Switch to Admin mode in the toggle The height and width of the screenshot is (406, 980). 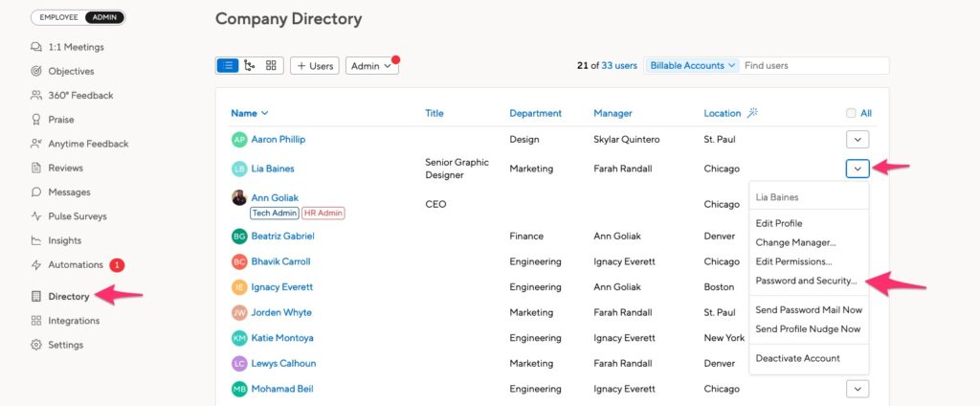point(103,17)
